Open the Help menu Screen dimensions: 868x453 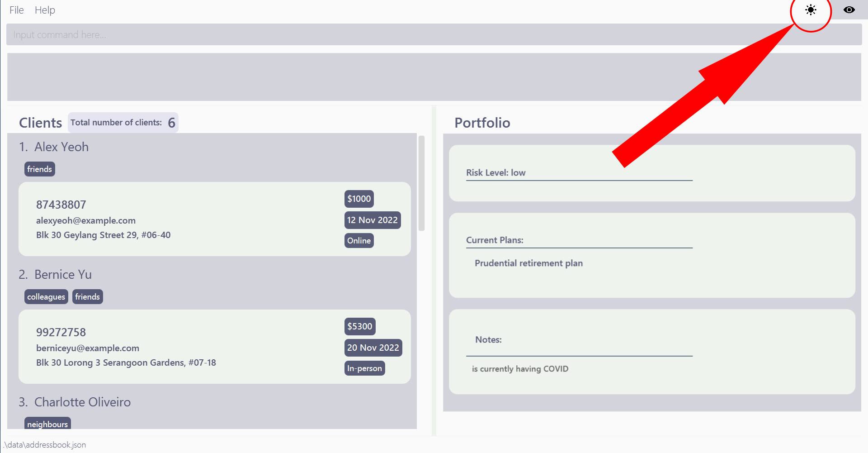pyautogui.click(x=45, y=10)
